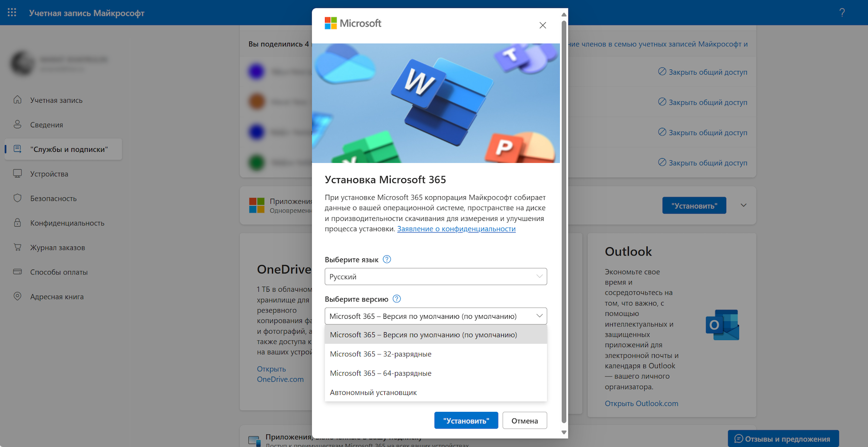
Task: Choose Microsoft 365 – 64-разрядные option
Action: pyautogui.click(x=436, y=373)
